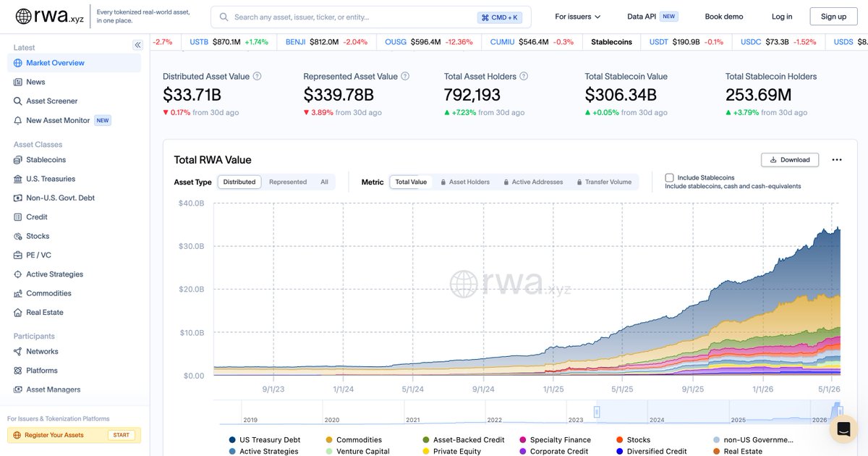
Task: Select Distributed asset type
Action: coord(239,182)
